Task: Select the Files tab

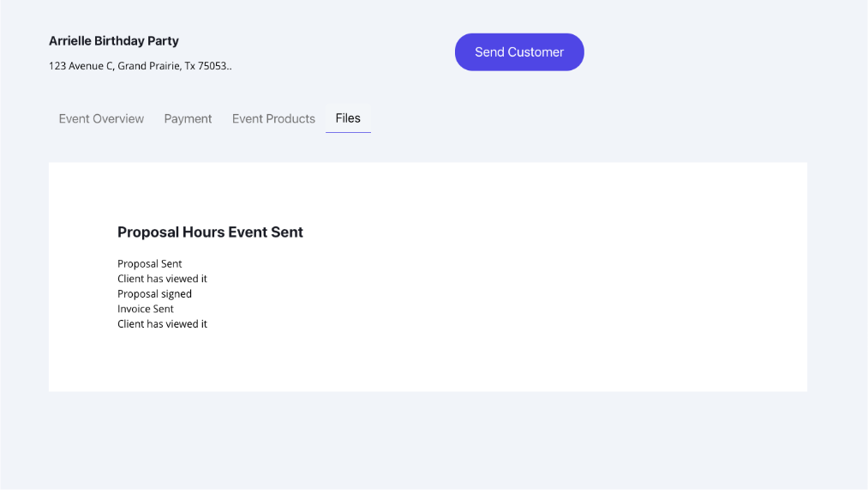Action: click(348, 118)
